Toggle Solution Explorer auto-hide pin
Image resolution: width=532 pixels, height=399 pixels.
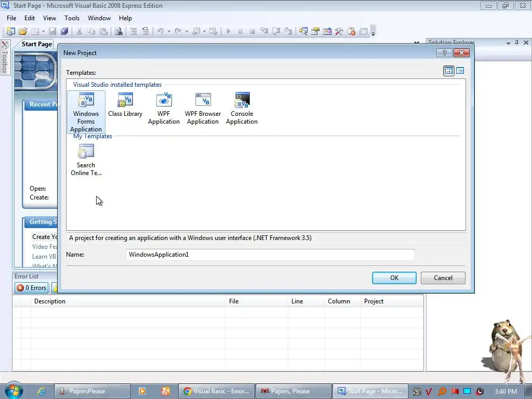pos(517,43)
